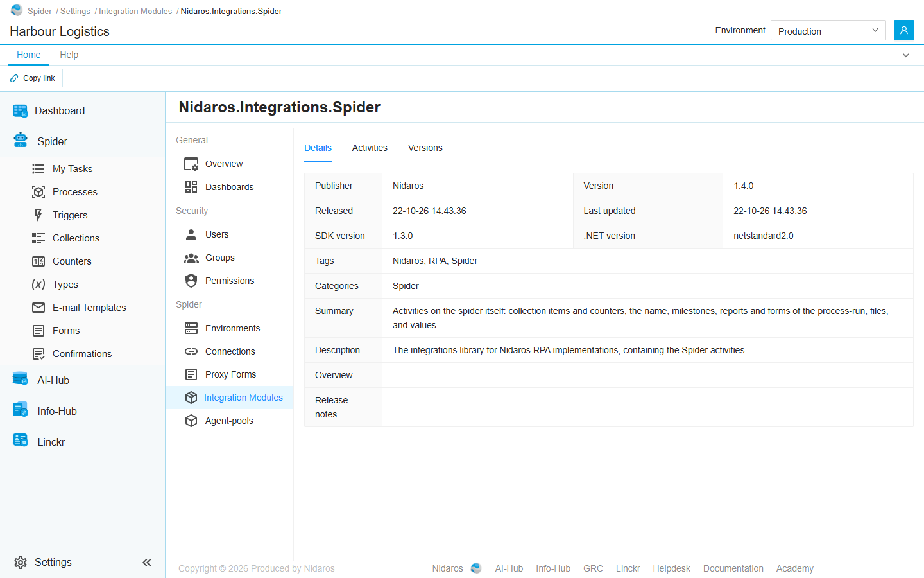Go to Settings breadcrumb link
This screenshot has width=924, height=578.
click(75, 11)
